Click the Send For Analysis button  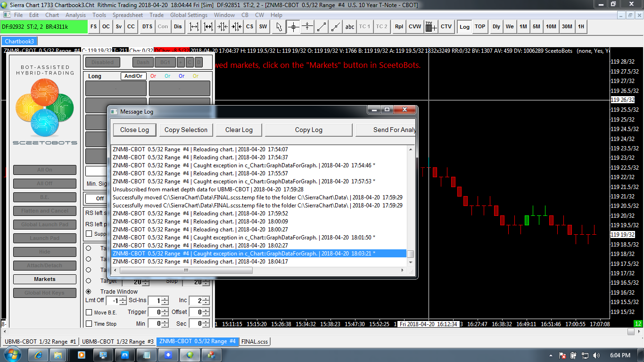pyautogui.click(x=386, y=130)
